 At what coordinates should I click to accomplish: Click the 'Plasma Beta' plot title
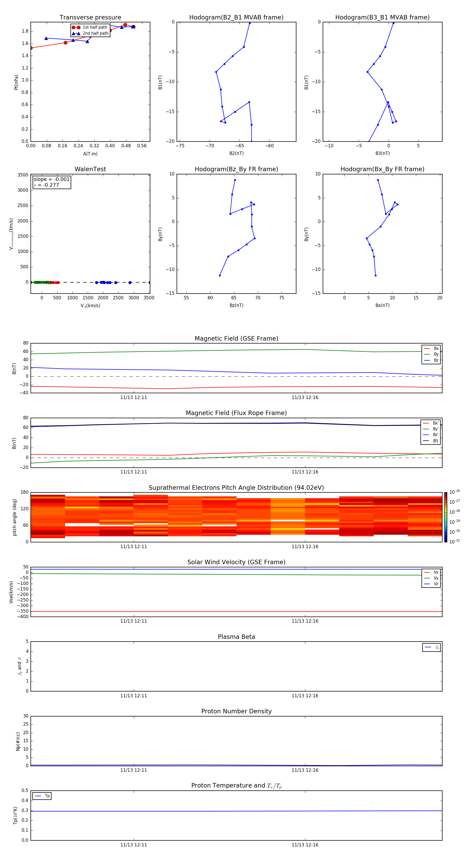tap(236, 637)
